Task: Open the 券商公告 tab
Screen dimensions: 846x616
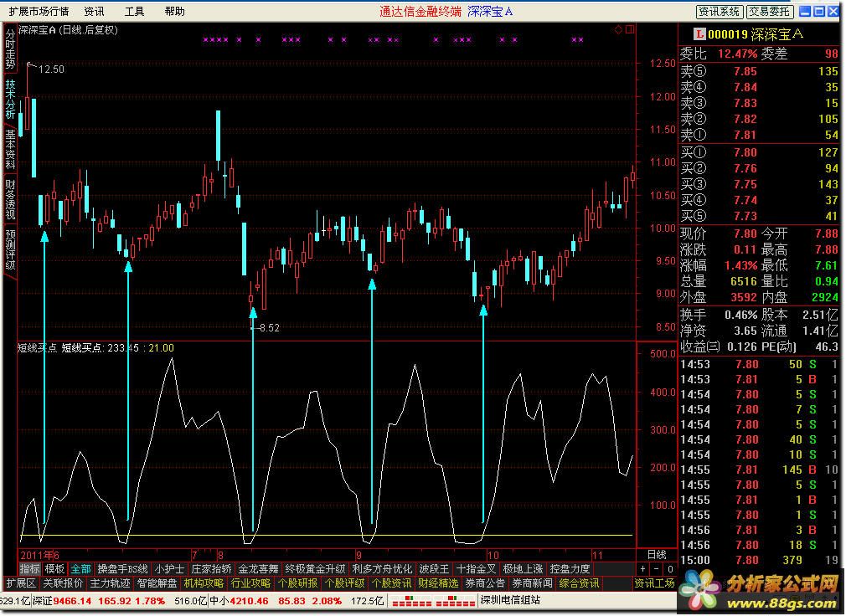Action: 485,583
